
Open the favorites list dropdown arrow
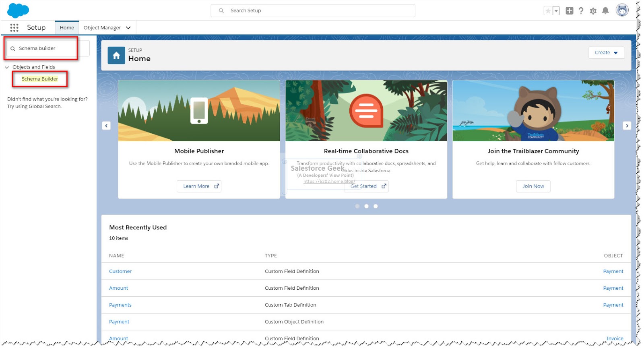556,11
